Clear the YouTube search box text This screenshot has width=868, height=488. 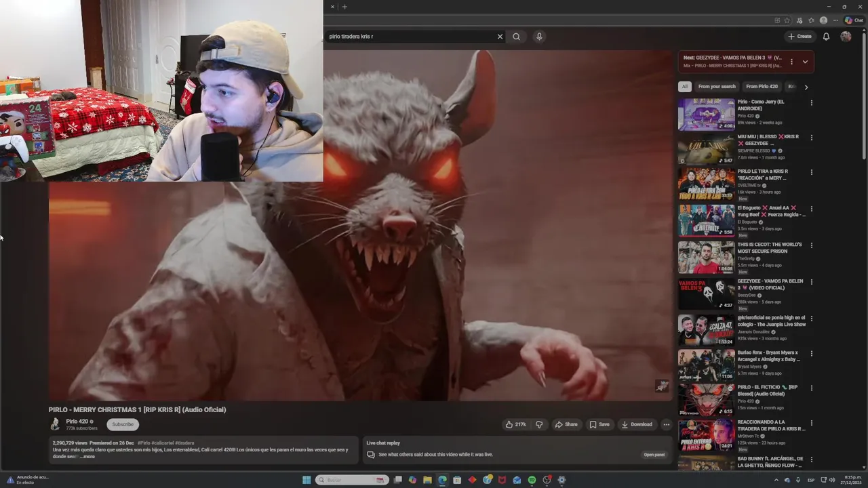tap(500, 37)
